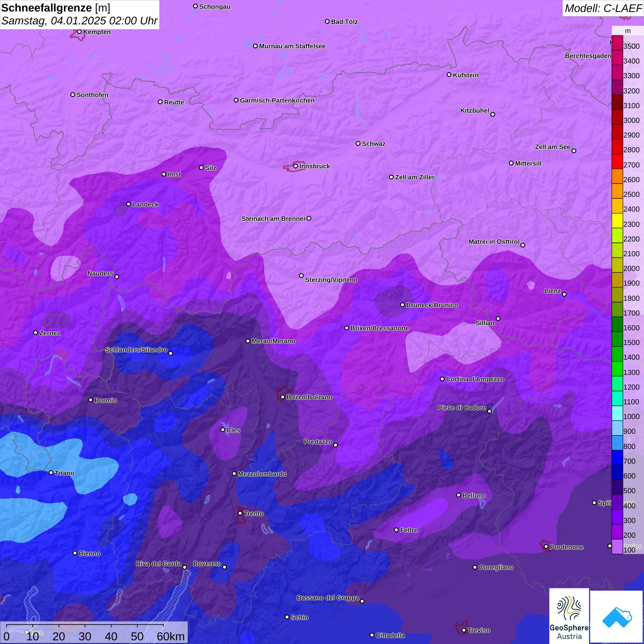The height and width of the screenshot is (644, 644).
Task: Click the 'Bruneck/Brunico' map label
Action: (x=432, y=305)
